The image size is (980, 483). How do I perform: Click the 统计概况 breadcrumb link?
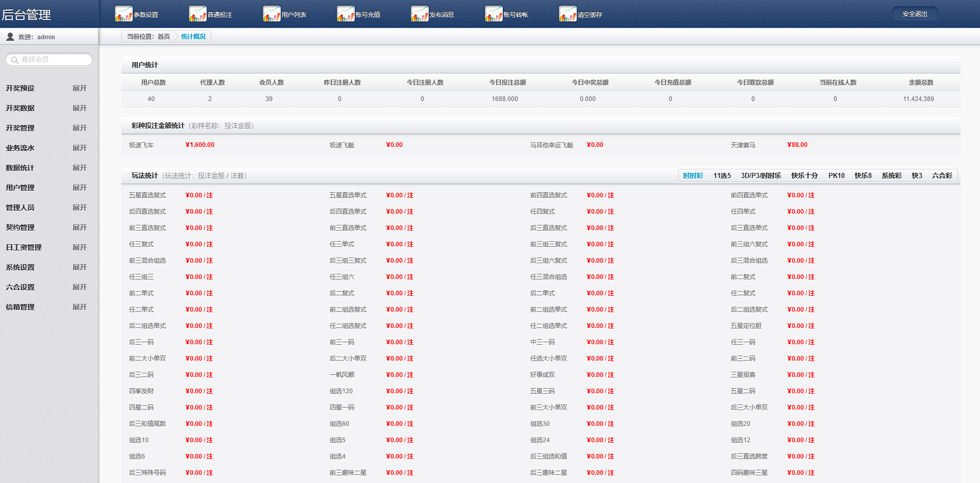pos(193,37)
